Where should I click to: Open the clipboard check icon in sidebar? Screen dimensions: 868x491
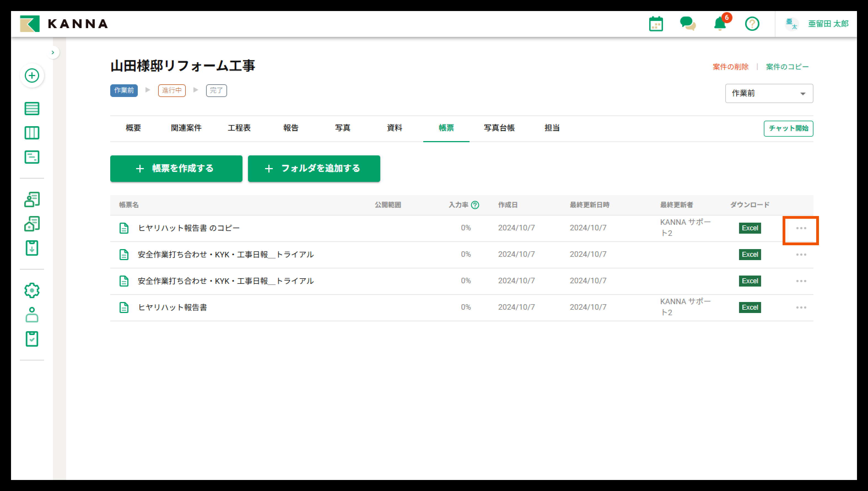[32, 339]
